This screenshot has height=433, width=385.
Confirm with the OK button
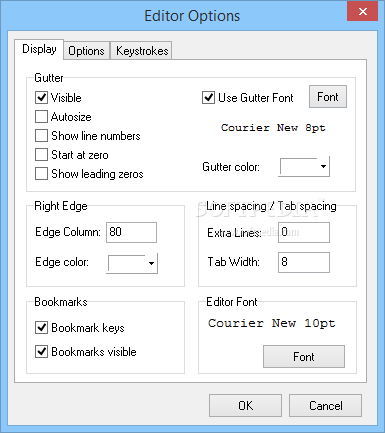[245, 405]
